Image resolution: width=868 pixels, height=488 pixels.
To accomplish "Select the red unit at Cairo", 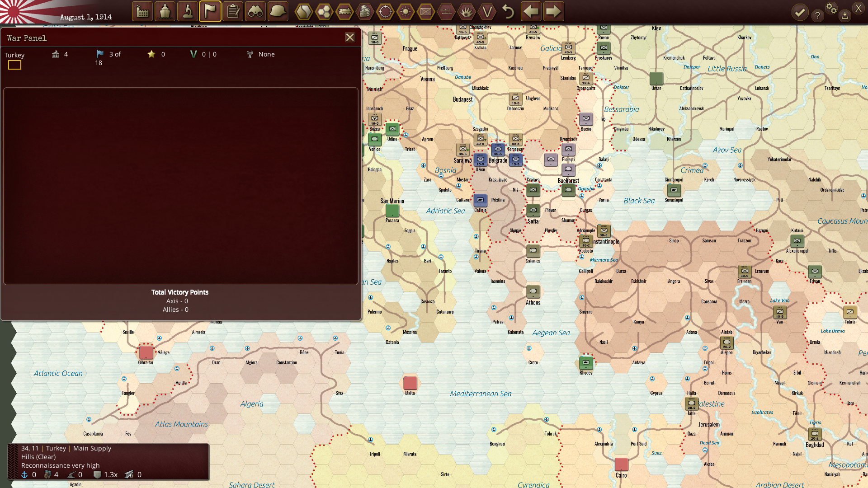I will tap(621, 464).
